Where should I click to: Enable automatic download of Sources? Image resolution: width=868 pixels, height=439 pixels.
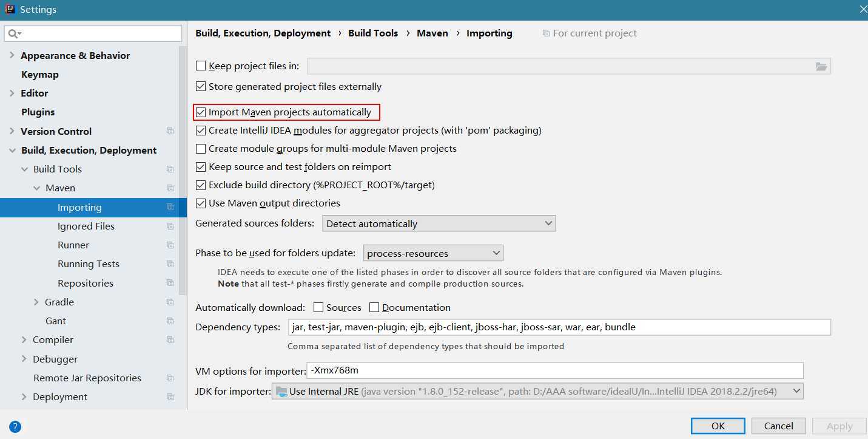point(318,308)
